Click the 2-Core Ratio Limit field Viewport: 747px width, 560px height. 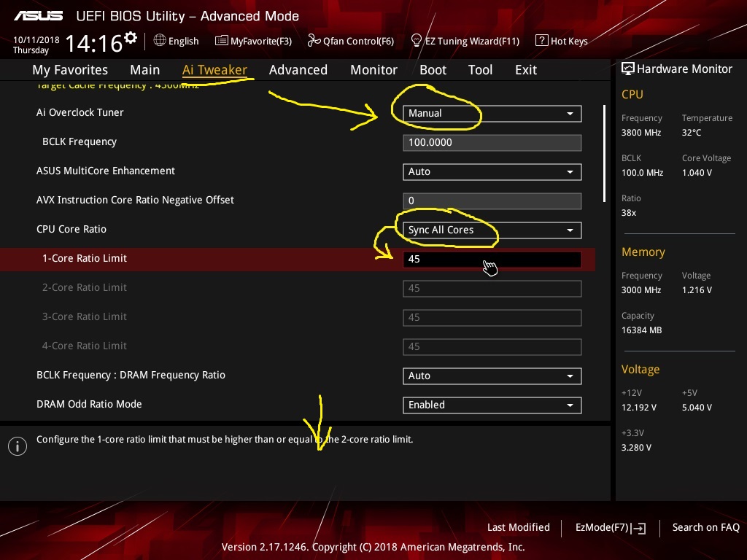coord(492,289)
